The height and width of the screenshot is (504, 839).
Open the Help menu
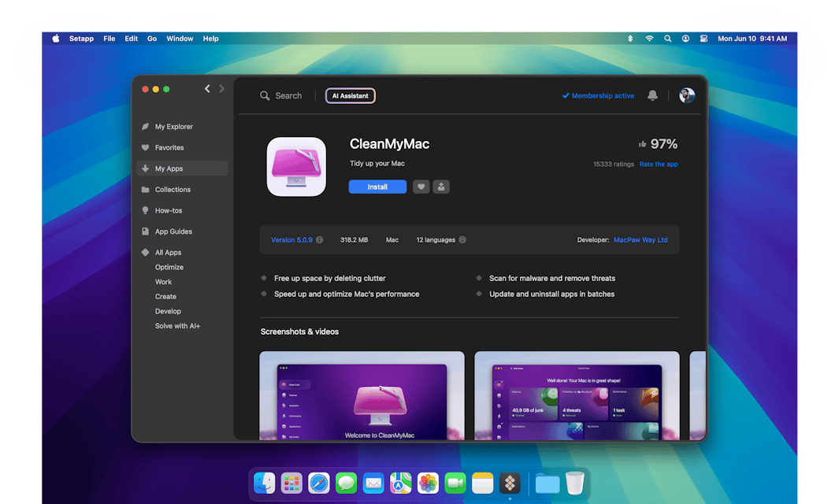211,39
